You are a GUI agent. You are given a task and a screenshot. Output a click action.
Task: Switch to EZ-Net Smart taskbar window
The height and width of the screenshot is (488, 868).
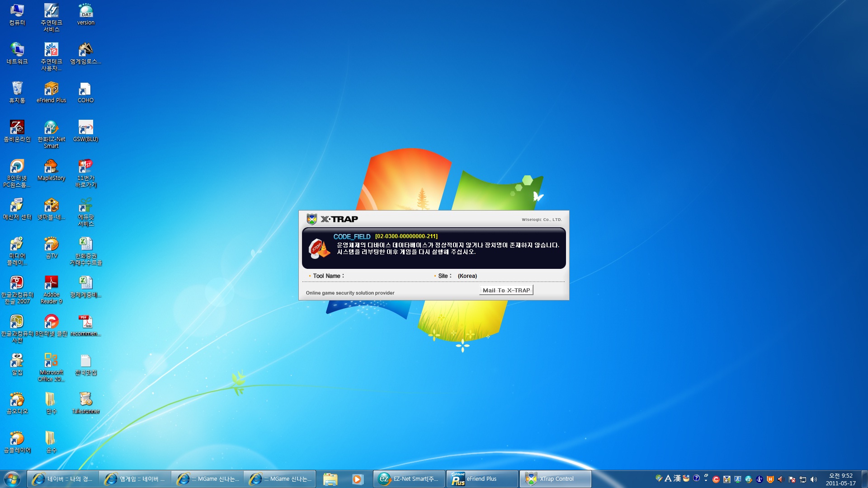pyautogui.click(x=410, y=479)
